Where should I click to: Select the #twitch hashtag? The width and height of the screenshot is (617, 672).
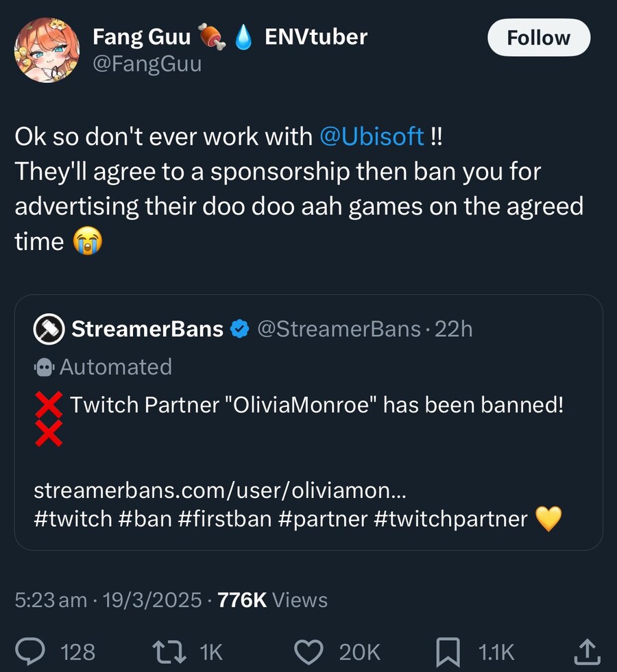click(73, 519)
